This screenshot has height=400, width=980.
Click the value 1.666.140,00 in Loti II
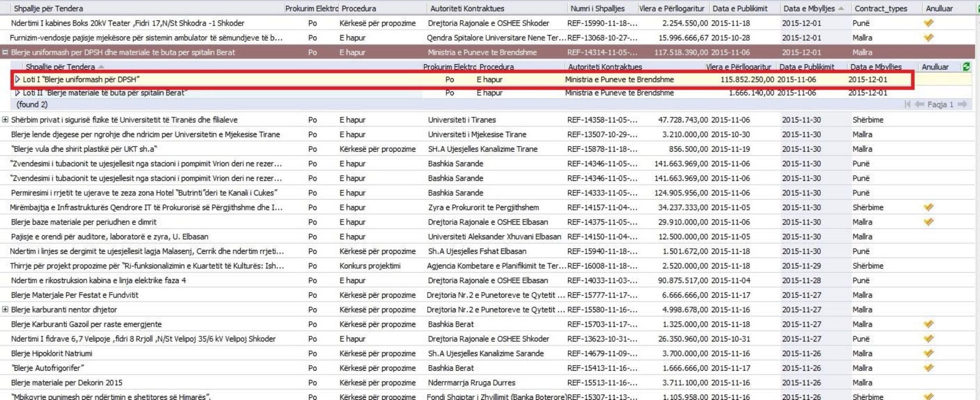point(751,93)
